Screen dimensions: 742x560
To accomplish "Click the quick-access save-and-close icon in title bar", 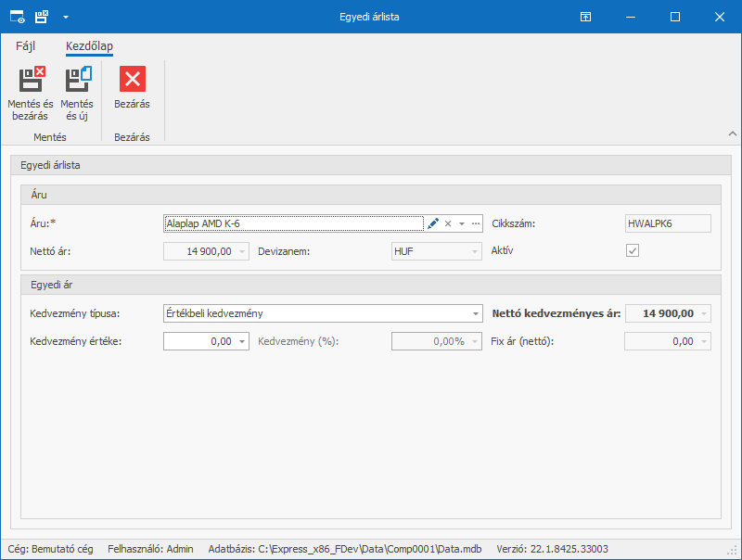I will pos(42,17).
